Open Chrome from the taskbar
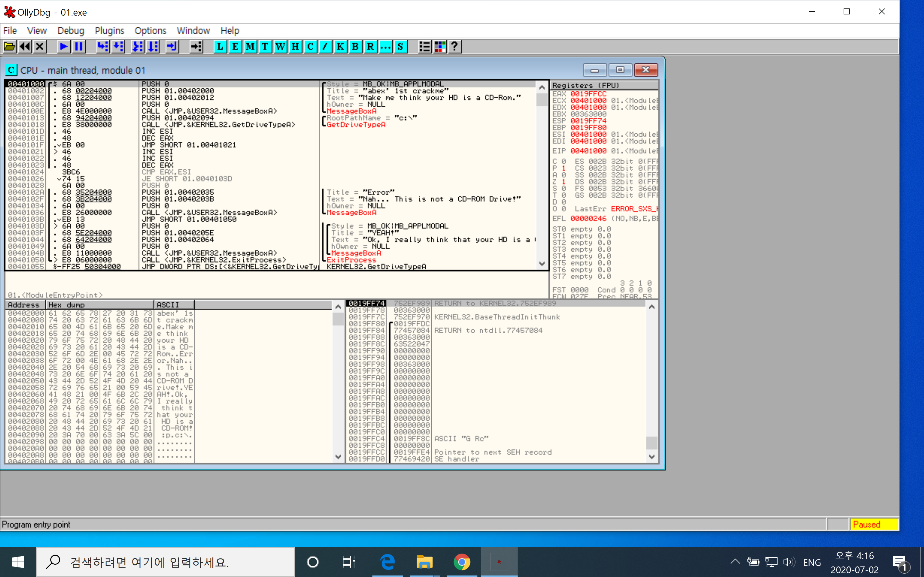 click(462, 562)
